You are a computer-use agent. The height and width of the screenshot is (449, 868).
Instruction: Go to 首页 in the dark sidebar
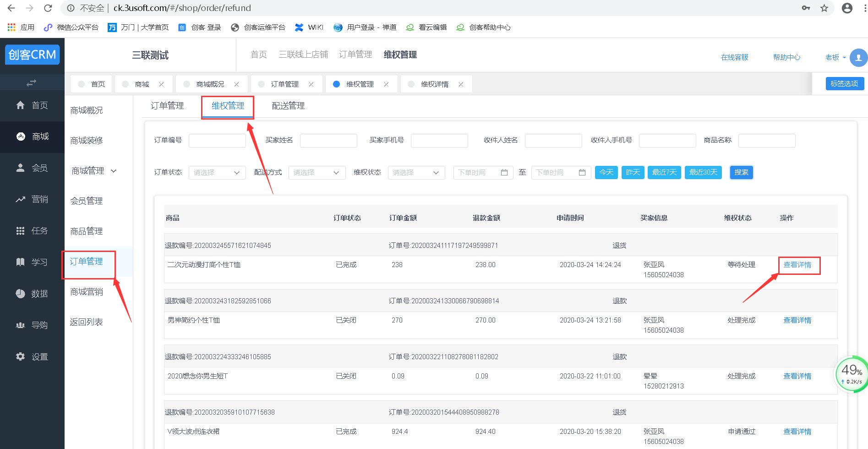tap(32, 105)
